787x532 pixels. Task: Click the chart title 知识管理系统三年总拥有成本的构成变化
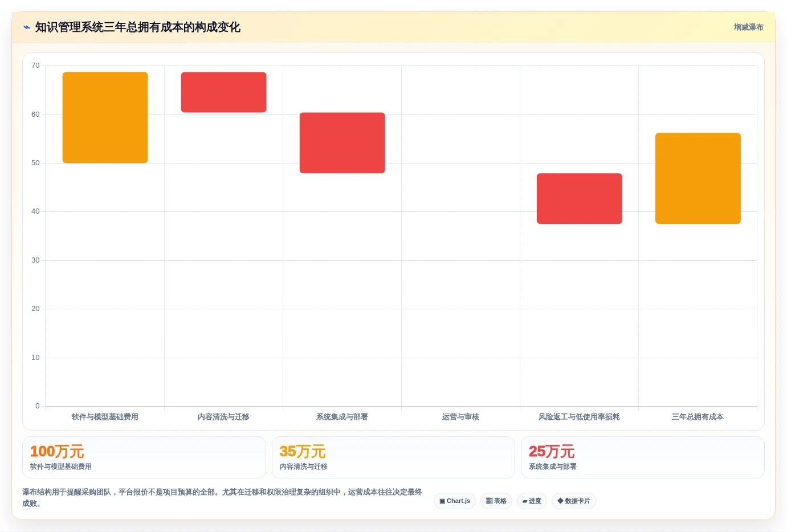pos(138,27)
